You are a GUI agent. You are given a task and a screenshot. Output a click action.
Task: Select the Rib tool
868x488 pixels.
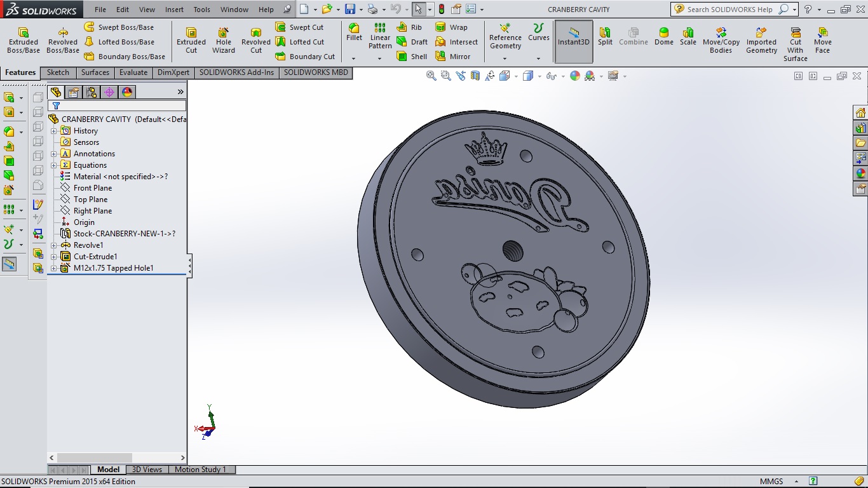[x=409, y=27]
